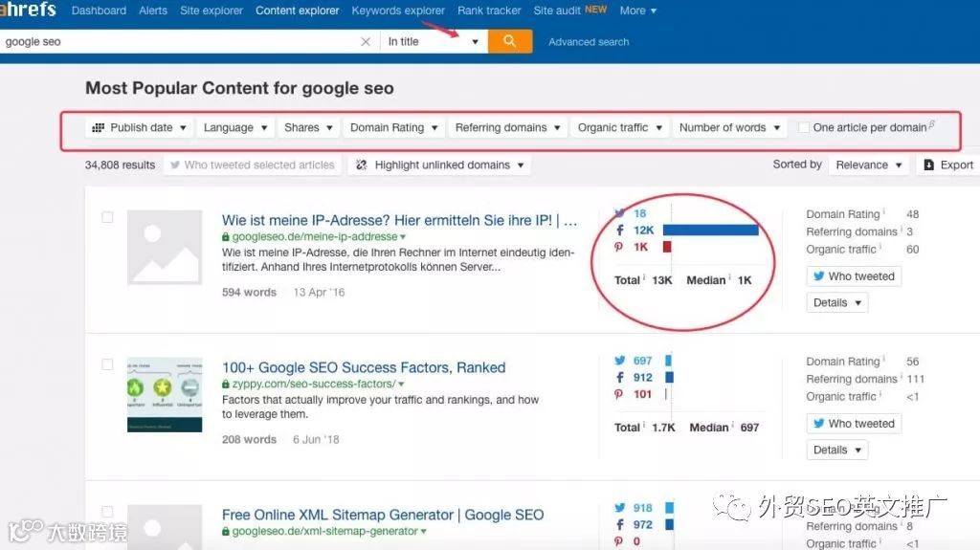980x550 pixels.
Task: Open the Alerts menu item
Action: click(x=153, y=11)
